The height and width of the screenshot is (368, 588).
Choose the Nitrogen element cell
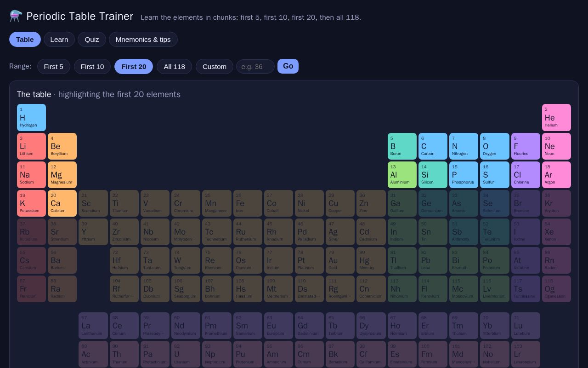coord(464,146)
